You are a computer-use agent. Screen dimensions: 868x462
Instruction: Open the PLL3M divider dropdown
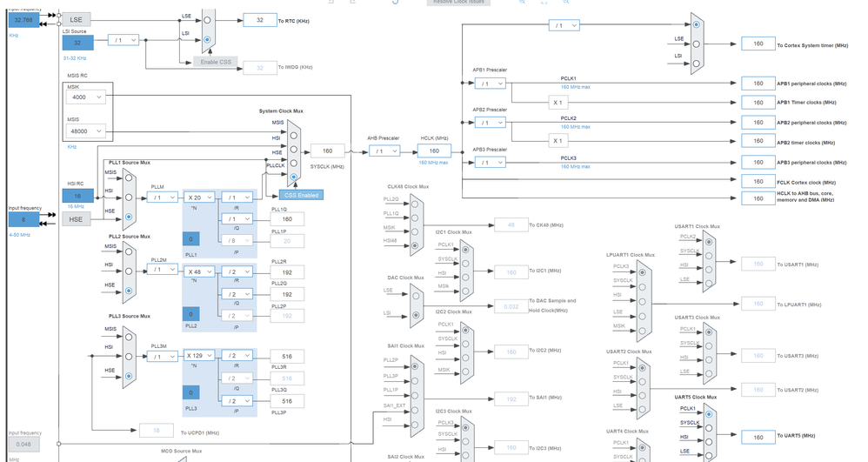click(162, 357)
